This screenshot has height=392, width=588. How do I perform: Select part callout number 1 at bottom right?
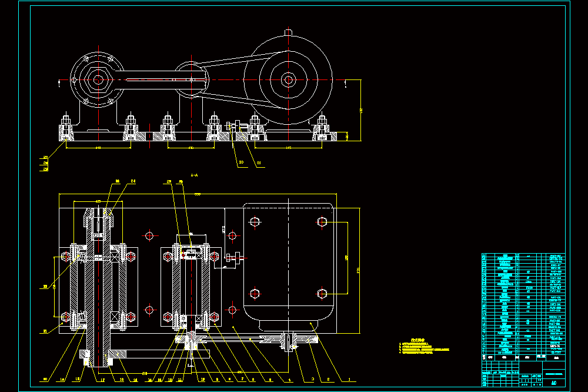tap(349, 380)
